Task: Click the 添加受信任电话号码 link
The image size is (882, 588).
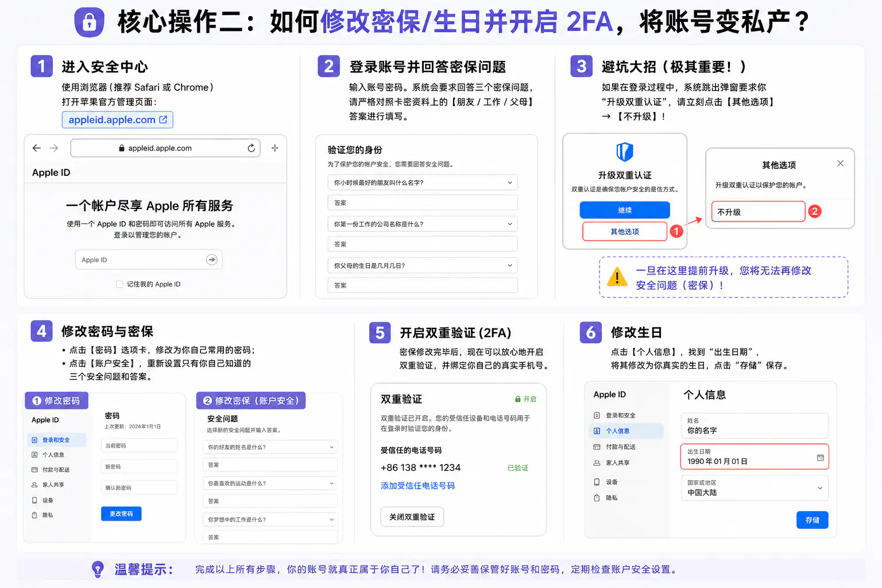Action: [417, 486]
